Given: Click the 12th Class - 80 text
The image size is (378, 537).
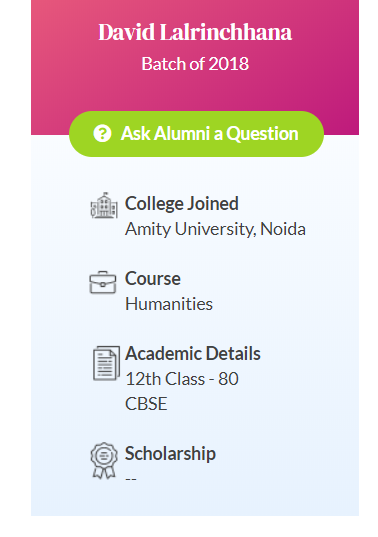Looking at the screenshot, I should pos(182,379).
